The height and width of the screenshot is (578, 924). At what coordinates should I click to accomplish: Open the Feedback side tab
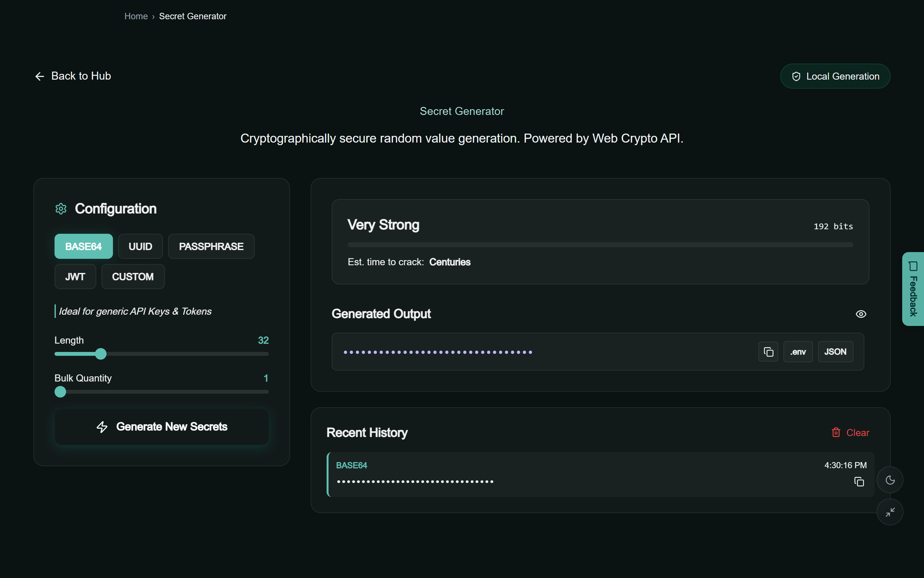click(913, 289)
